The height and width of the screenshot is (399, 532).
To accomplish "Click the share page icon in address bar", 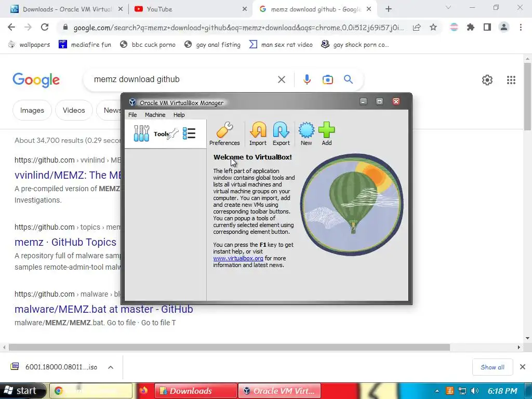I will point(417,27).
